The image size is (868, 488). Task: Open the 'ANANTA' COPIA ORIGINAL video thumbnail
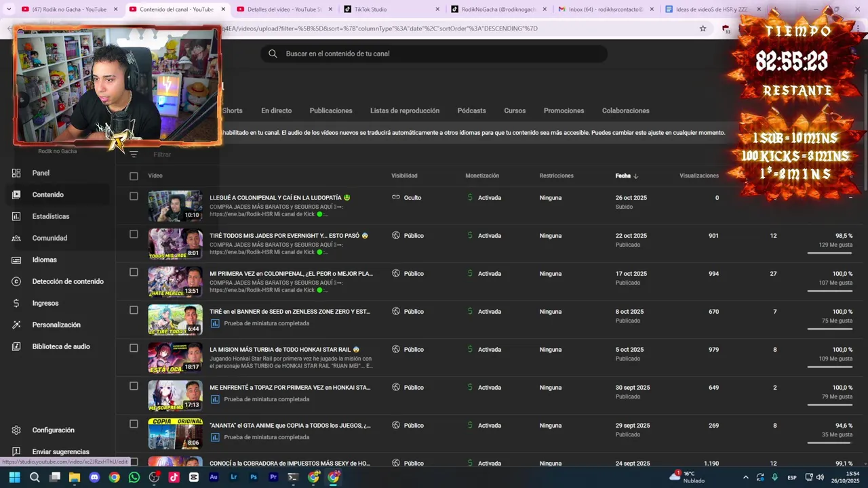point(176,434)
